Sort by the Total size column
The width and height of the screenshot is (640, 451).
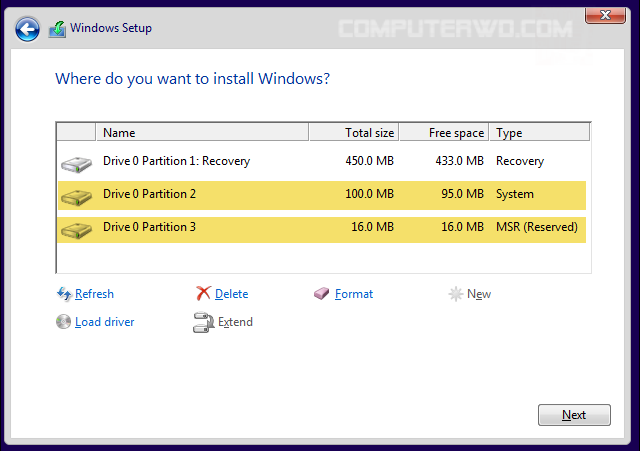point(354,133)
